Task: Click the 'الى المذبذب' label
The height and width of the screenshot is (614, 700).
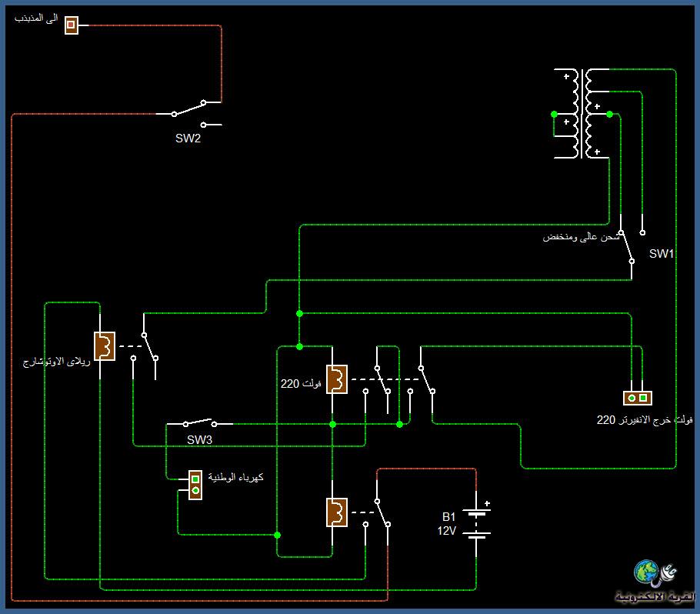Action: tap(36, 18)
